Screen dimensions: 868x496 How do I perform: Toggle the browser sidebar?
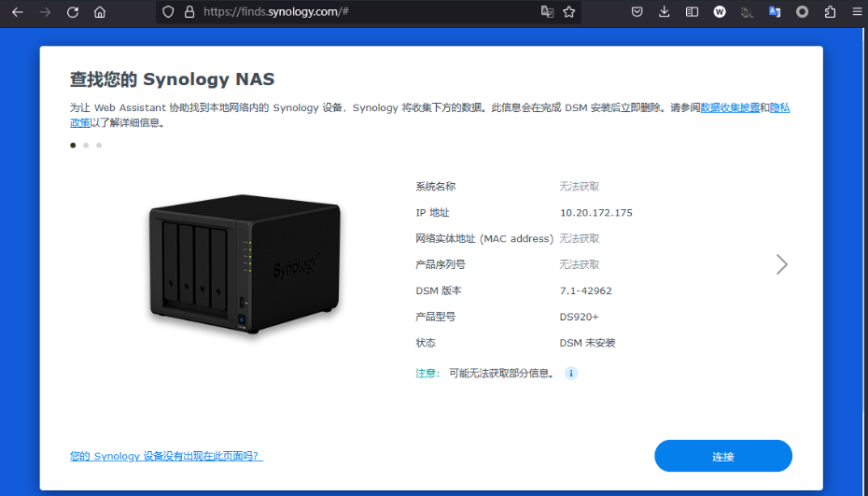tap(692, 12)
